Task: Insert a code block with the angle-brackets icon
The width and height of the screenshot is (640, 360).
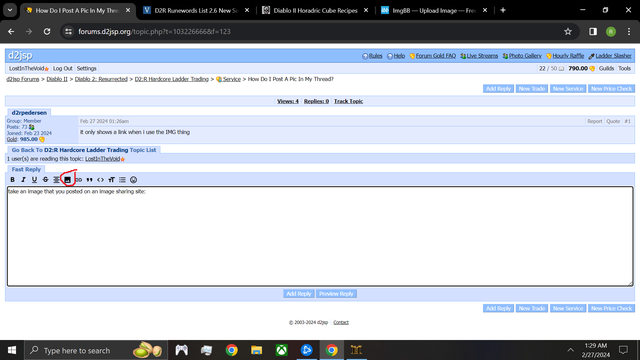Action: pos(100,180)
